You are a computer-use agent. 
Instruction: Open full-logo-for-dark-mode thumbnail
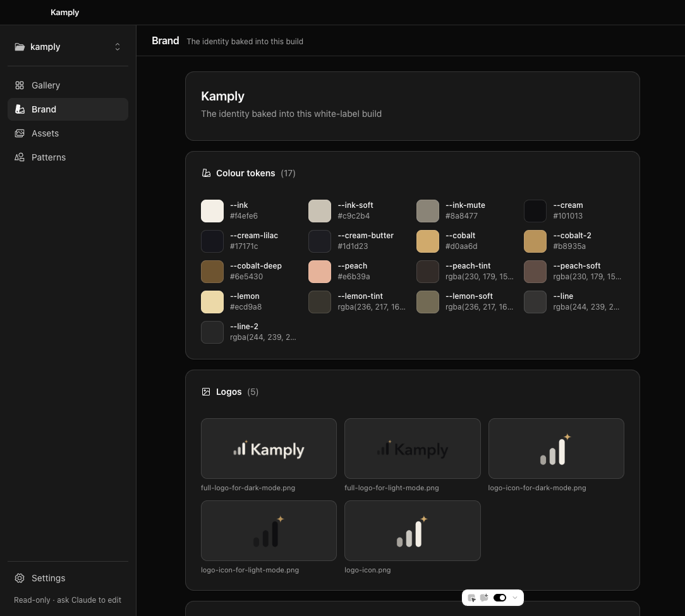tap(269, 449)
